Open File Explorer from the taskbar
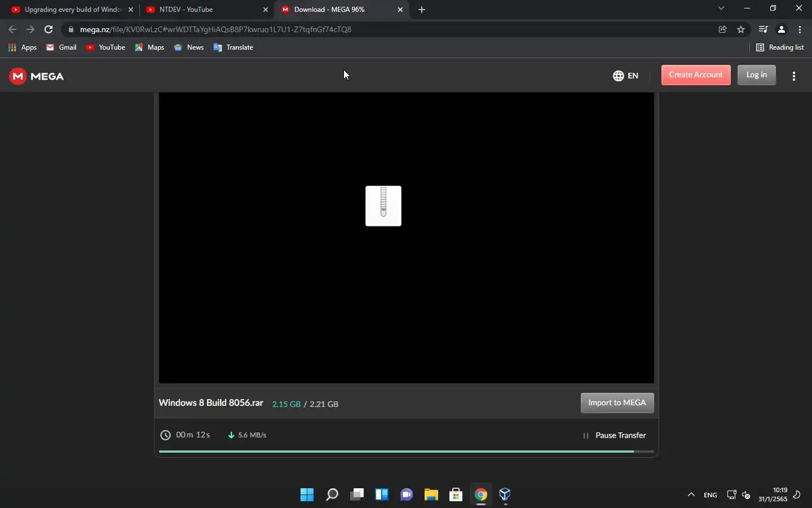812x508 pixels. (x=431, y=495)
